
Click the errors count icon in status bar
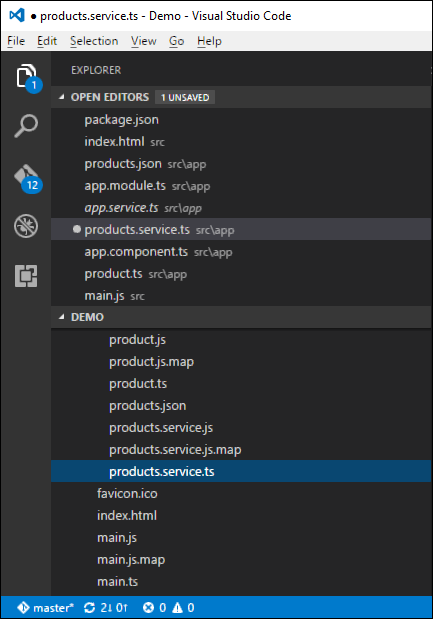point(148,608)
